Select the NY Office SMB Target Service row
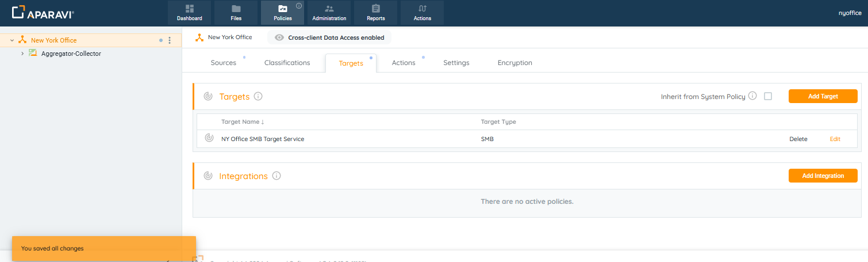Viewport: 868px width, 262px height. [263, 139]
